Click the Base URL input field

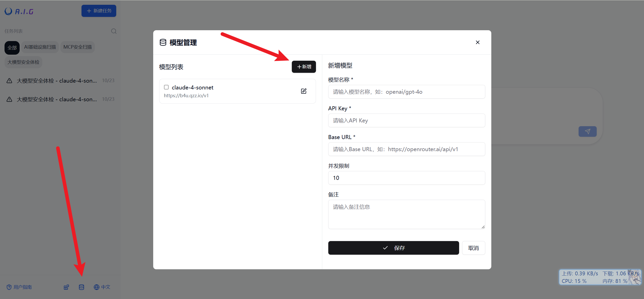[407, 149]
